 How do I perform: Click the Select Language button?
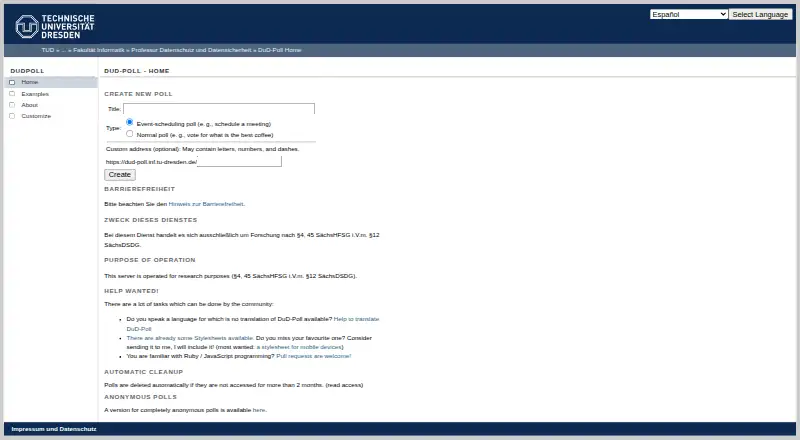tap(760, 14)
